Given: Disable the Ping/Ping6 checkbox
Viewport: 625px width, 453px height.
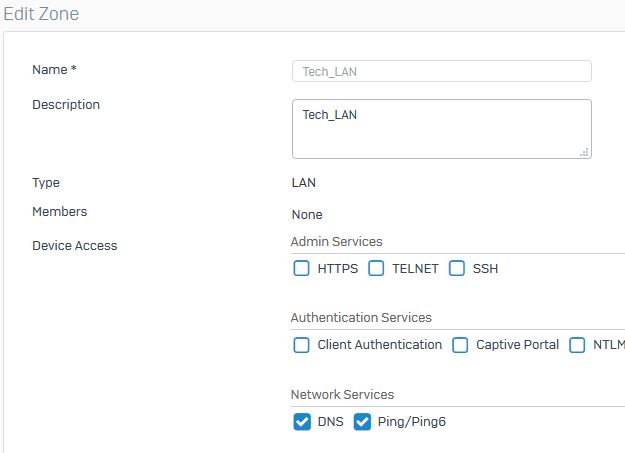Looking at the screenshot, I should tap(362, 422).
